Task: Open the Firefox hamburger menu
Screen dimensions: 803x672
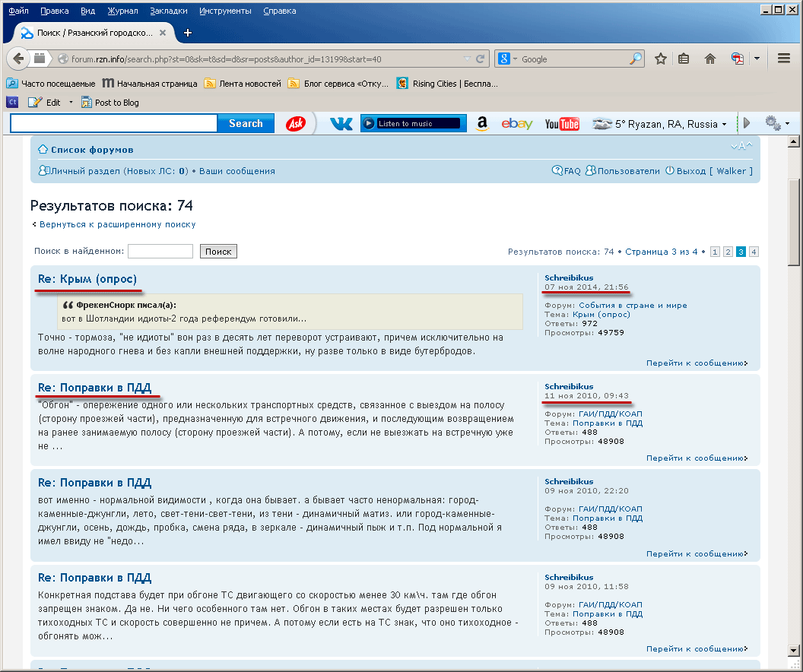Action: click(784, 59)
